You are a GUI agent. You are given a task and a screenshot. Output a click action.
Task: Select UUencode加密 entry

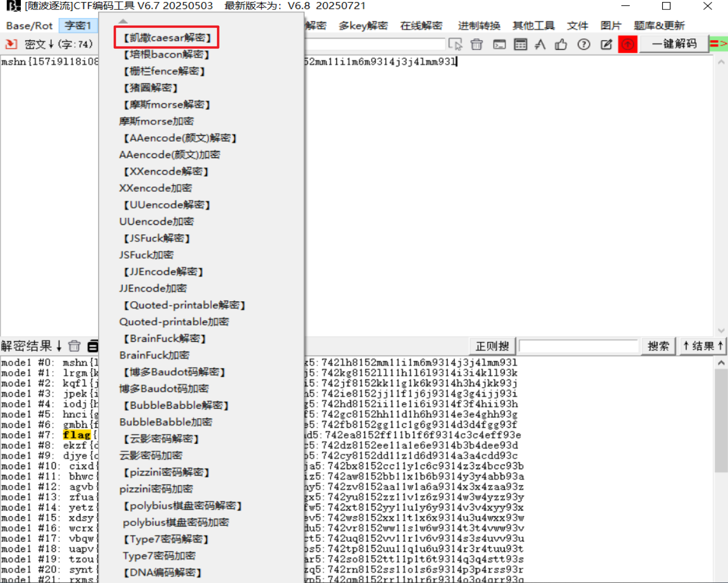(x=156, y=221)
